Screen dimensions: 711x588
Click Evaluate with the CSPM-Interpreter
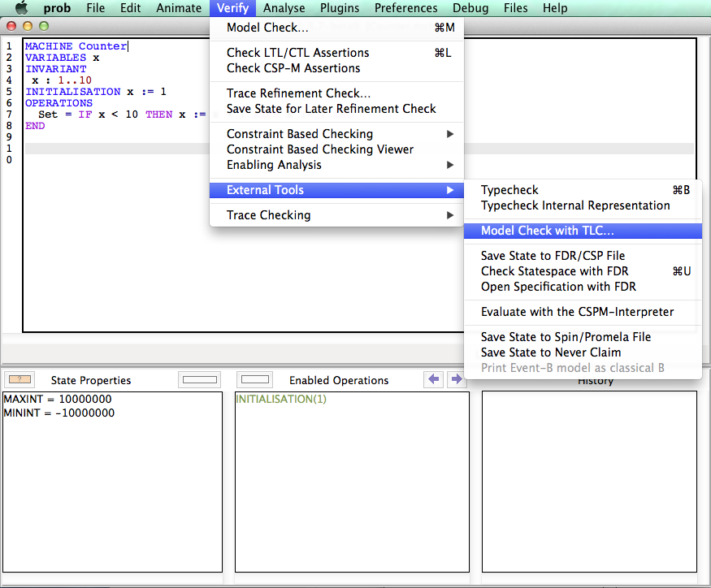[577, 312]
